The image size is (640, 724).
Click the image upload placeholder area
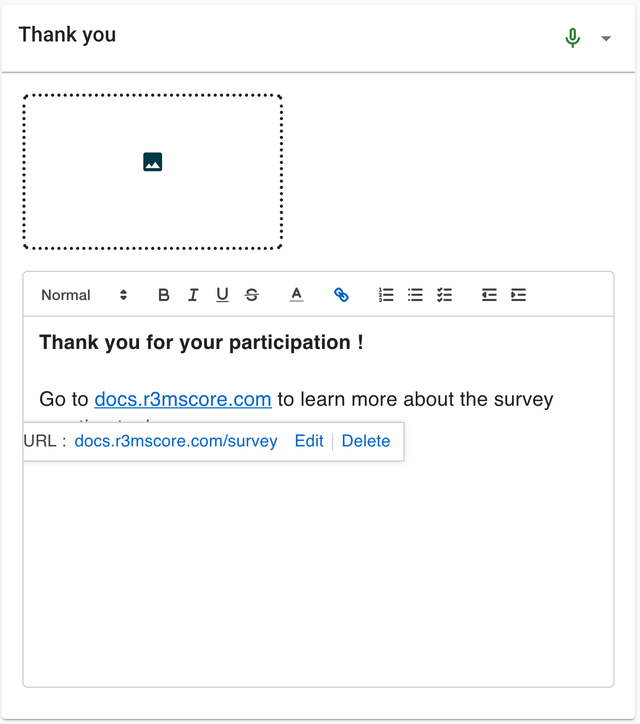pyautogui.click(x=153, y=171)
